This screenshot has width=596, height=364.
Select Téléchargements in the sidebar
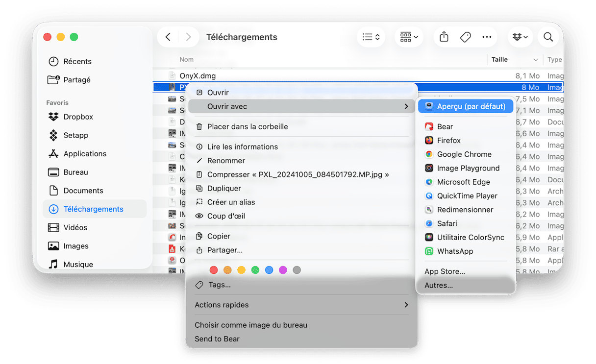(x=95, y=209)
